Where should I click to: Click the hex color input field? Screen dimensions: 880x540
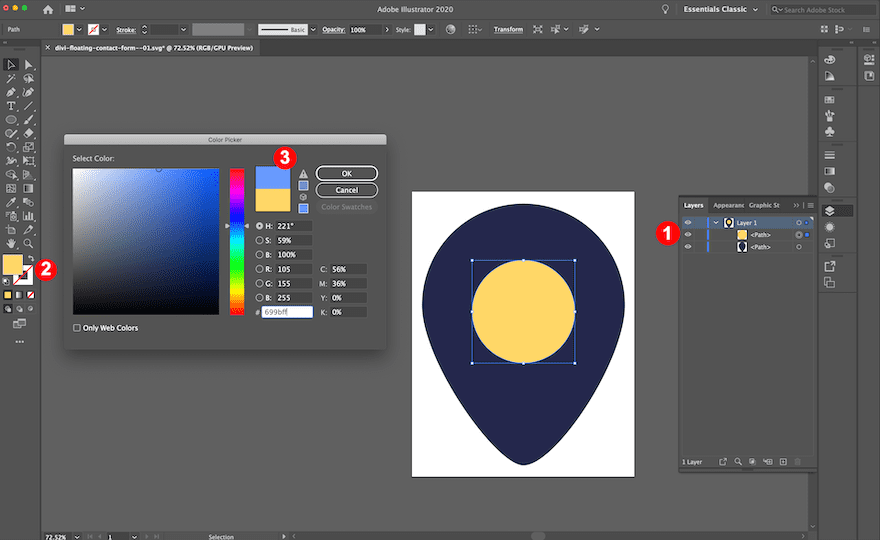tap(287, 312)
